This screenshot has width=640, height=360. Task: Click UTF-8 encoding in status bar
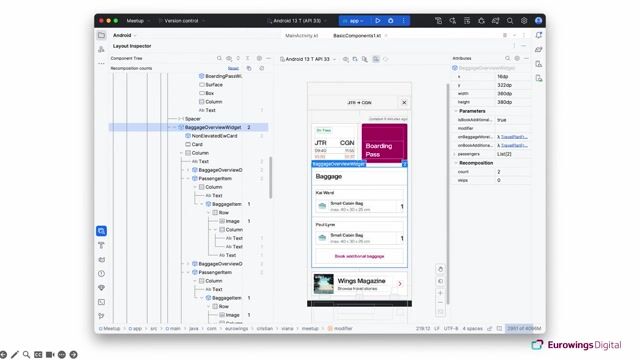point(451,329)
